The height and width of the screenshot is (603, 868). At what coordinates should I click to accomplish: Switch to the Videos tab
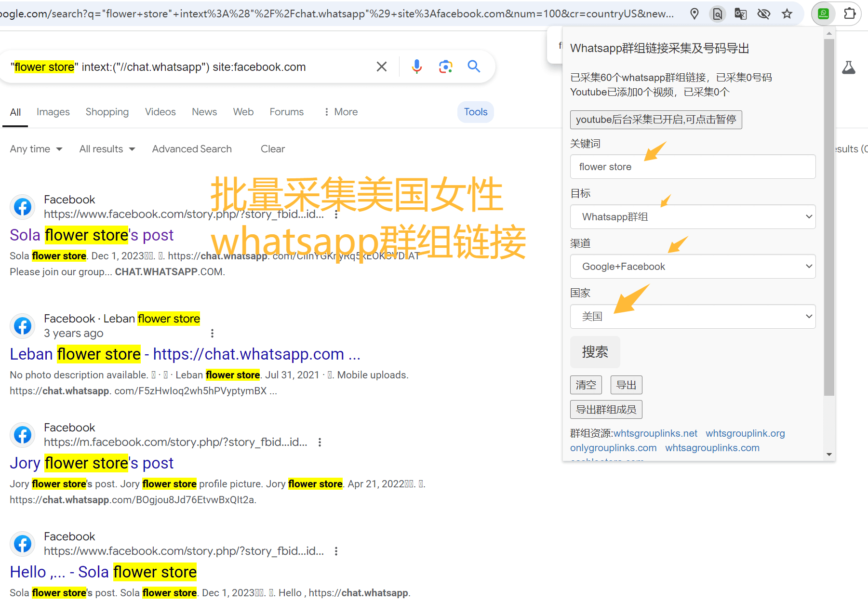tap(160, 112)
